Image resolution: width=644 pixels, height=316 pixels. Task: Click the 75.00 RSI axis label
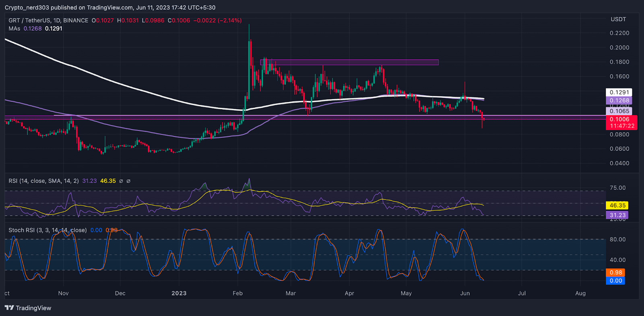pyautogui.click(x=617, y=188)
